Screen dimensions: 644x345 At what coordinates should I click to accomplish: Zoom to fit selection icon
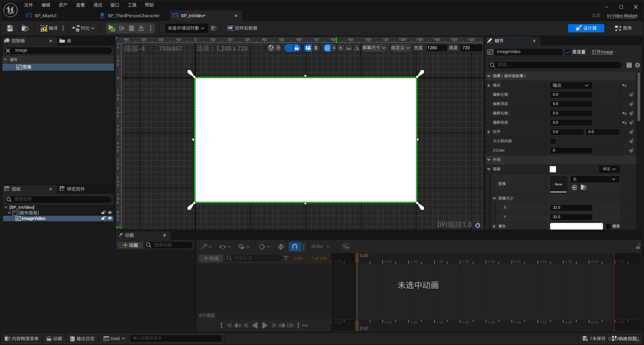(341, 48)
